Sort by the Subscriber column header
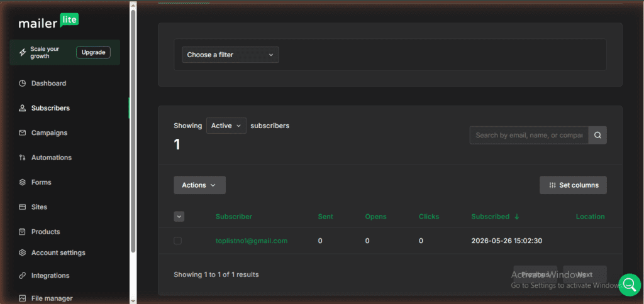The image size is (644, 304). click(x=234, y=217)
